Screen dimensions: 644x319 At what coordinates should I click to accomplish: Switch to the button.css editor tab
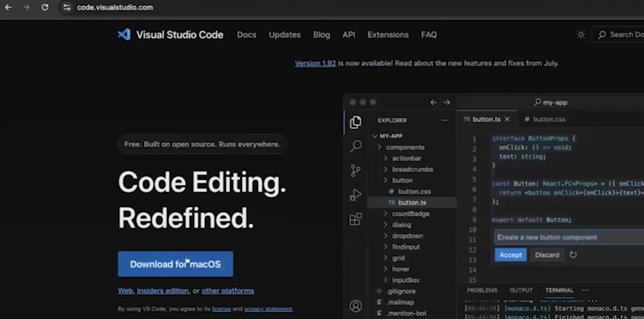coord(544,119)
